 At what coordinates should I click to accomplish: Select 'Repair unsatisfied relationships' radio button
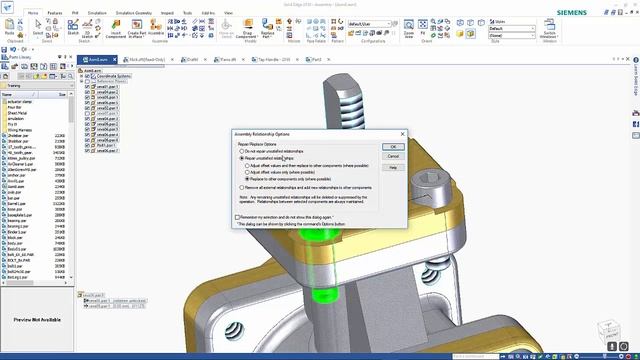(242, 158)
